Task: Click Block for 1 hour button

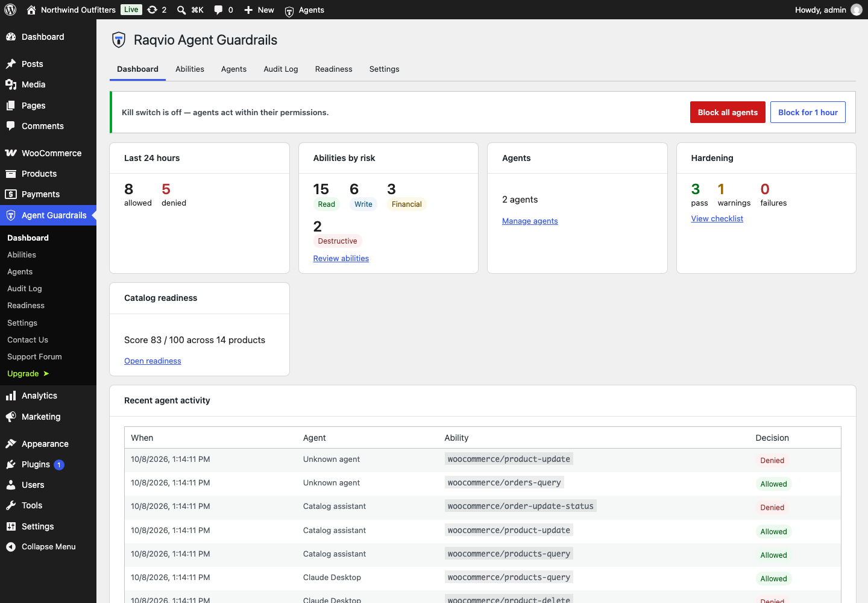Action: click(808, 112)
